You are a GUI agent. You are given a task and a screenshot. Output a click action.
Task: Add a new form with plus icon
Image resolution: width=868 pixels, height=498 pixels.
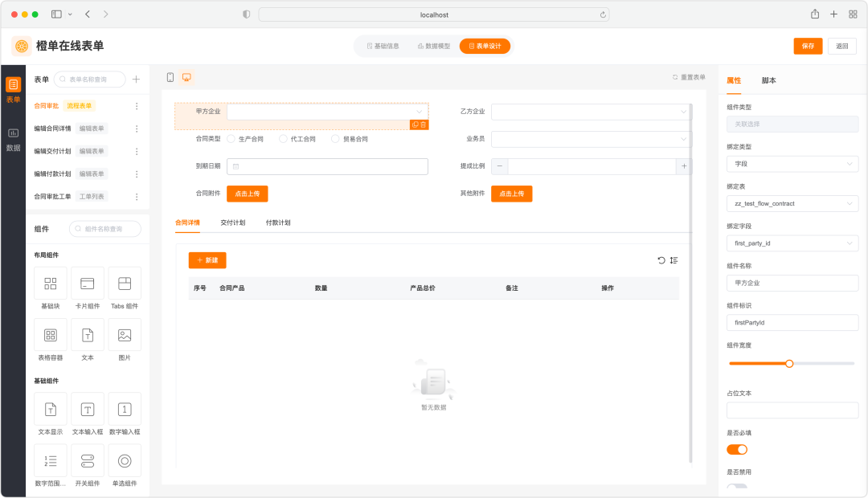(x=136, y=80)
